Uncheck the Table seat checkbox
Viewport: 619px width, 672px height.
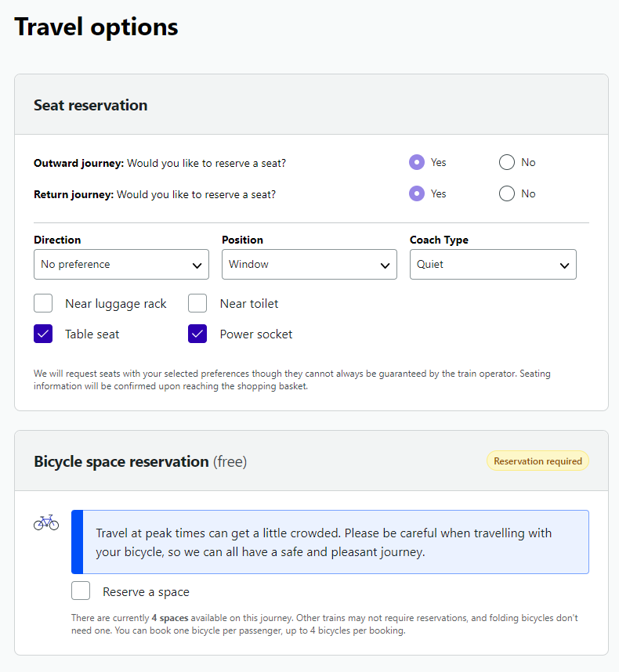(43, 334)
